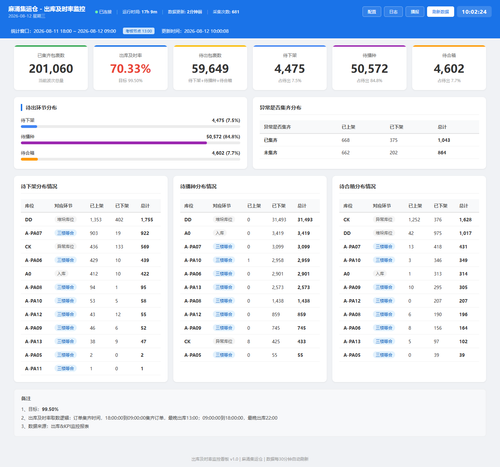The image size is (500, 467).
Task: Click the 17h 9m runtime value
Action: [x=149, y=12]
